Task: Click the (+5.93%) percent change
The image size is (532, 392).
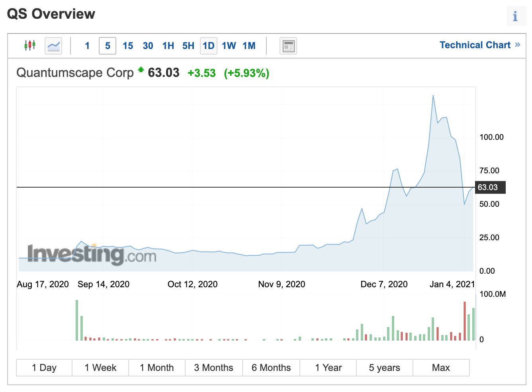Action: click(x=246, y=73)
